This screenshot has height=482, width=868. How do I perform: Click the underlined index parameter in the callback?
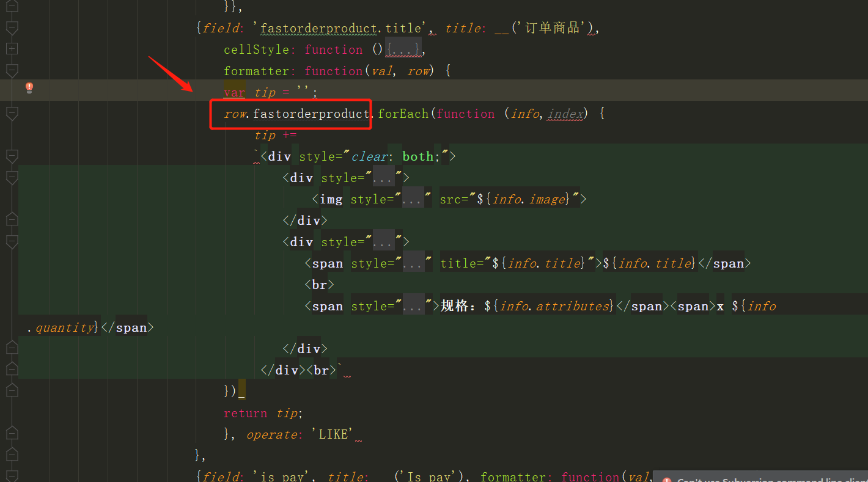564,114
